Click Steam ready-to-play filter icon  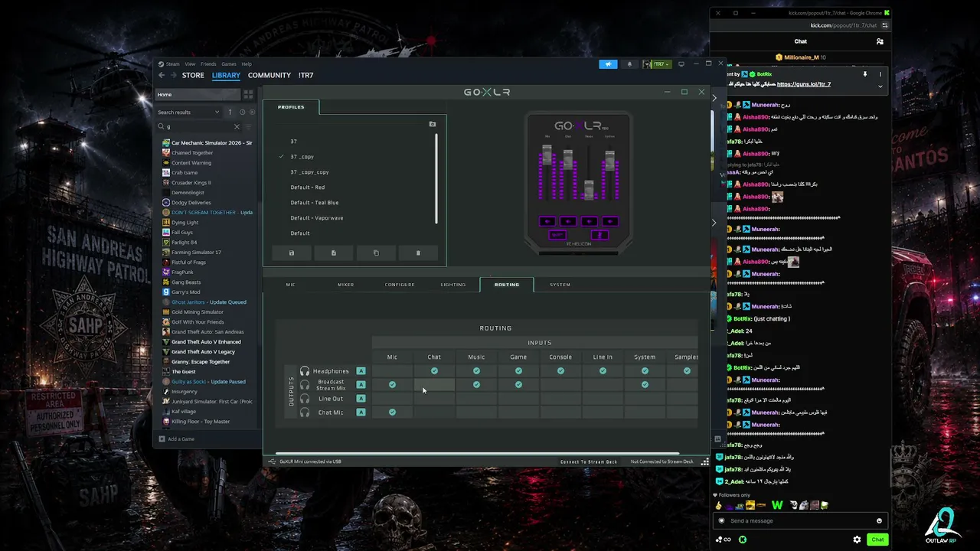(x=253, y=112)
